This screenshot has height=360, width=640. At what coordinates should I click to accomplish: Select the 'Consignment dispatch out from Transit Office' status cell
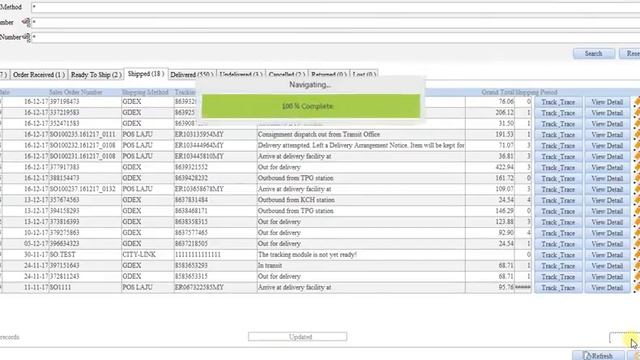tap(361, 135)
